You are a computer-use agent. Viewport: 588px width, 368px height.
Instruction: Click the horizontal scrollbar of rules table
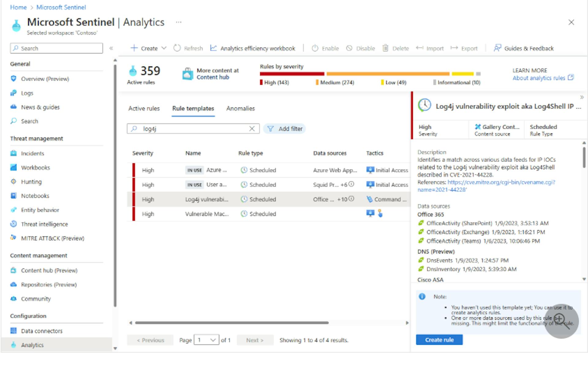click(232, 323)
